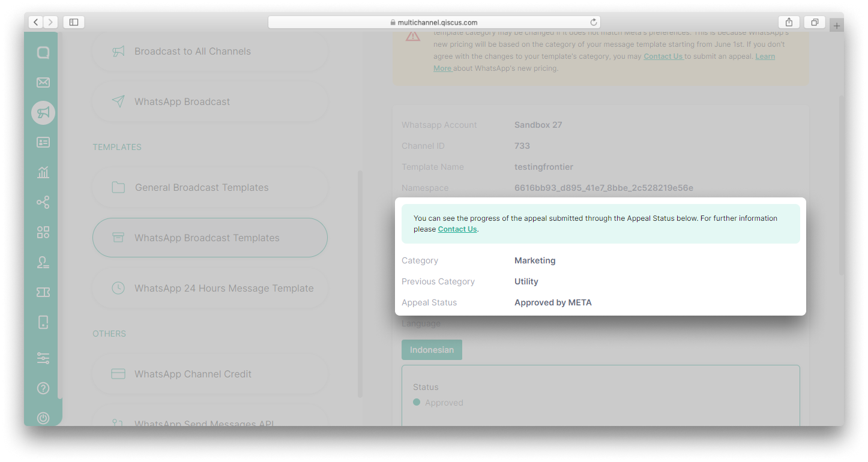Screen dimensions: 868x462
Task: Open the chat inbox sidebar icon
Action: pos(43,53)
